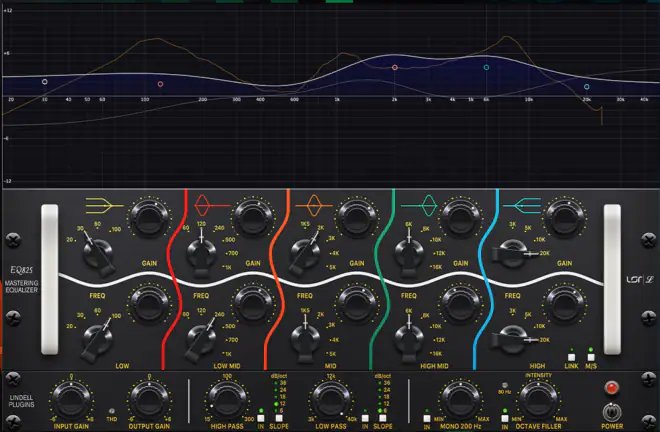Click the green high mid bell shape icon
The image size is (660, 432).
[419, 205]
